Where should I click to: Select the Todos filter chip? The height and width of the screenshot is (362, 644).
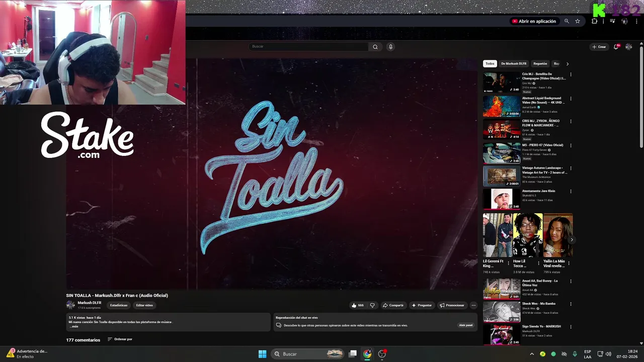[490, 64]
